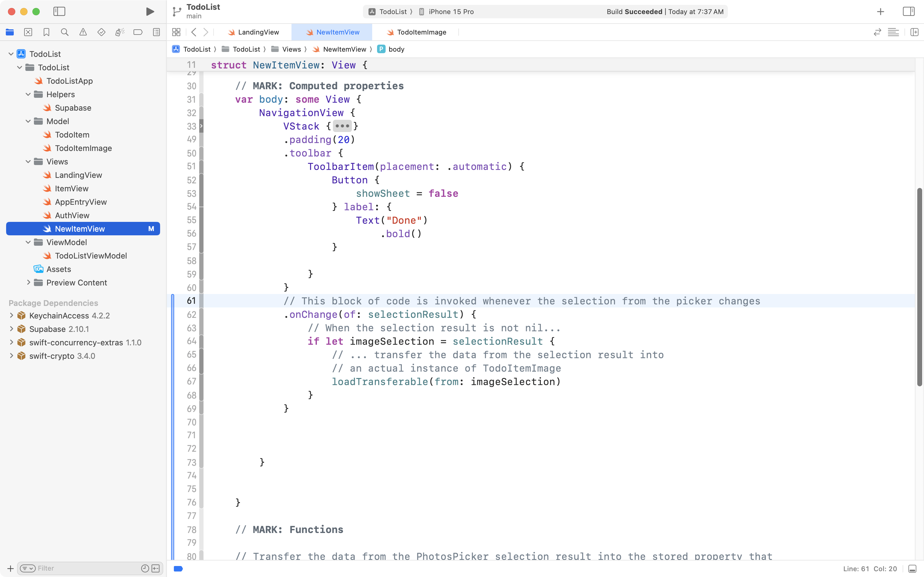Click 'body' in the jump bar breadcrumb
Image resolution: width=924 pixels, height=577 pixels.
coord(396,49)
